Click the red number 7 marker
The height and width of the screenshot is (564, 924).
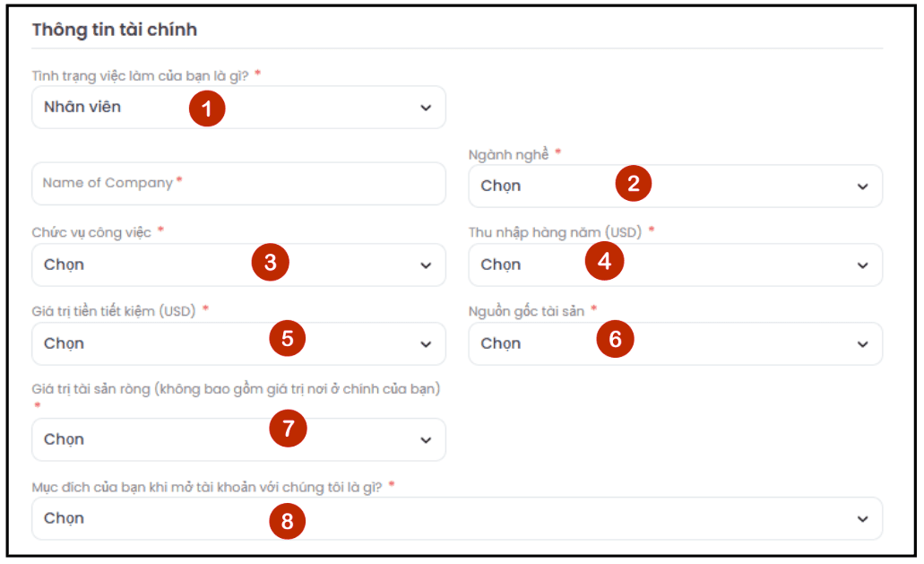[x=289, y=429]
